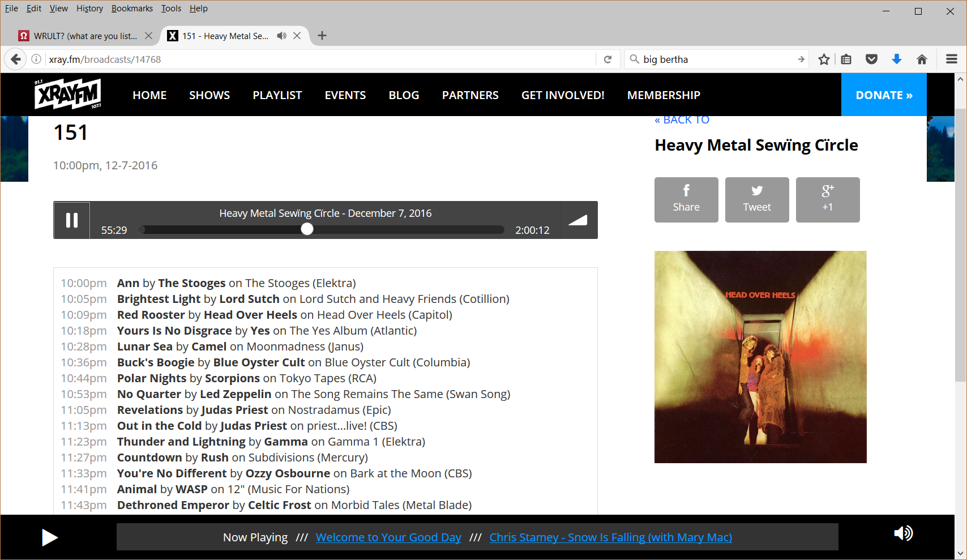Screen dimensions: 967x560
Task: Click the XRAY.FM logo
Action: (68, 95)
